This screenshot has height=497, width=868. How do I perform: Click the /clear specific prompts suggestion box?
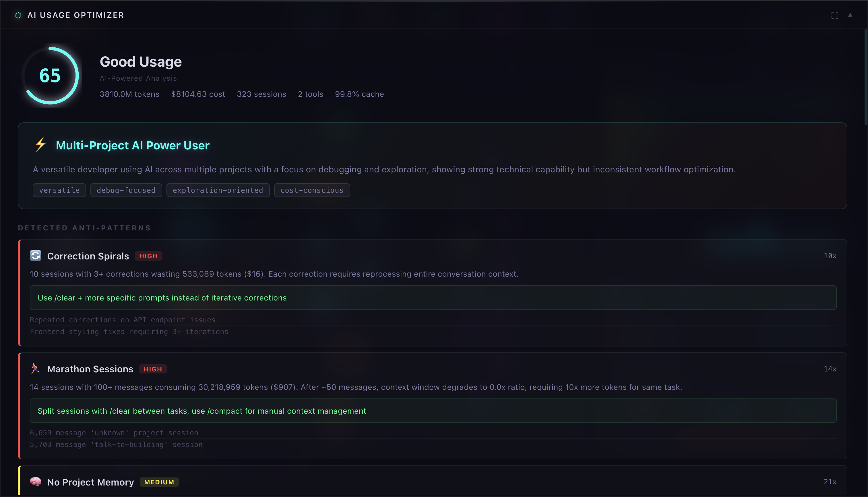433,298
